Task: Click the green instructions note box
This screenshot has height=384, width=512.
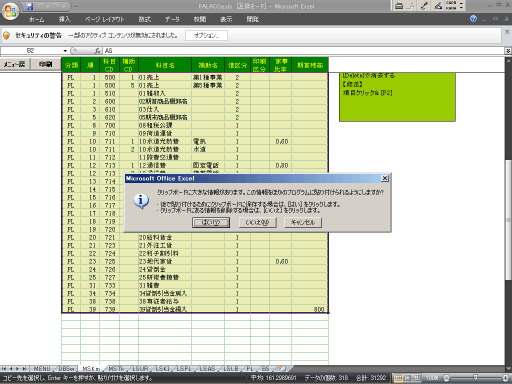Action: click(397, 97)
